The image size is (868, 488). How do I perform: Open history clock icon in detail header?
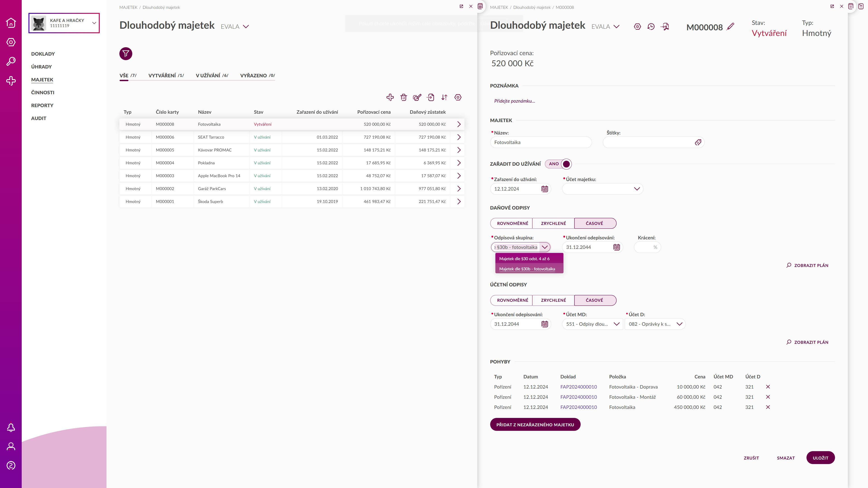(x=651, y=27)
